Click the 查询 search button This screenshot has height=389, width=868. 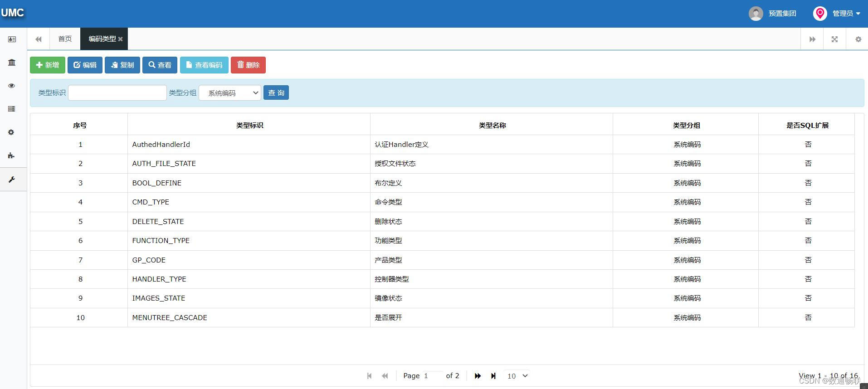pos(276,93)
